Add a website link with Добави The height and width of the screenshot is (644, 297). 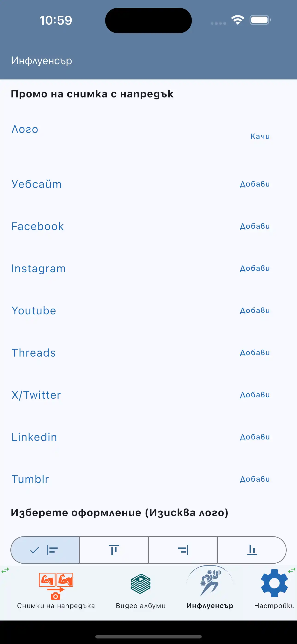point(255,184)
